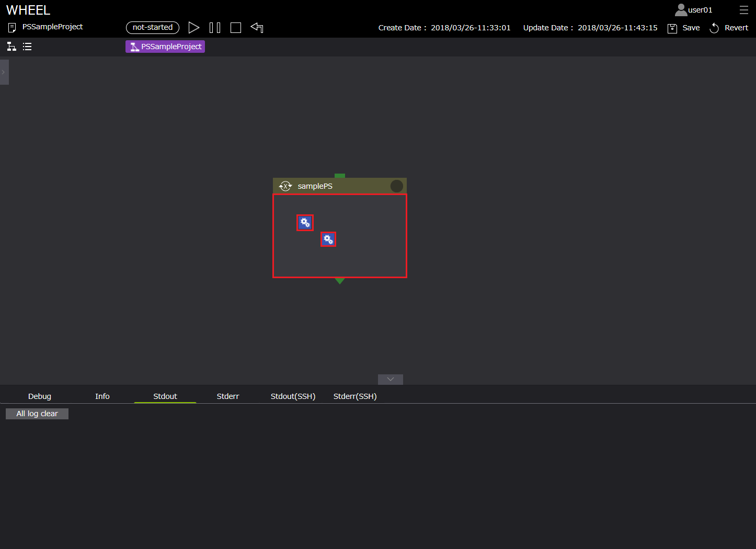Open the Debug log tab

point(40,396)
